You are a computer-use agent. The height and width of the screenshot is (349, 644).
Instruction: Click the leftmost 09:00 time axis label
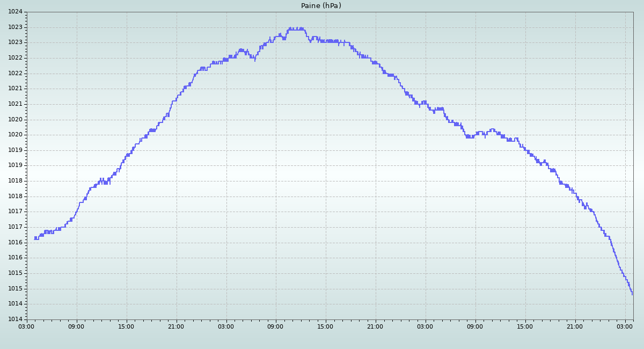click(x=77, y=326)
